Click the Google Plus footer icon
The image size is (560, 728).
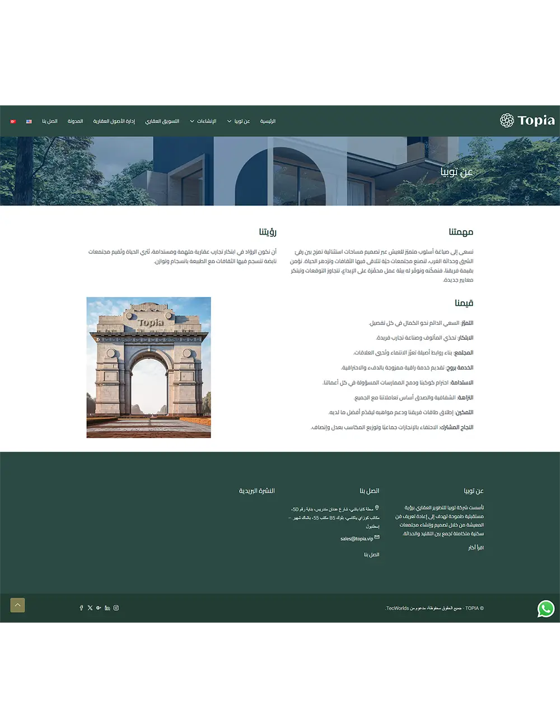point(99,608)
